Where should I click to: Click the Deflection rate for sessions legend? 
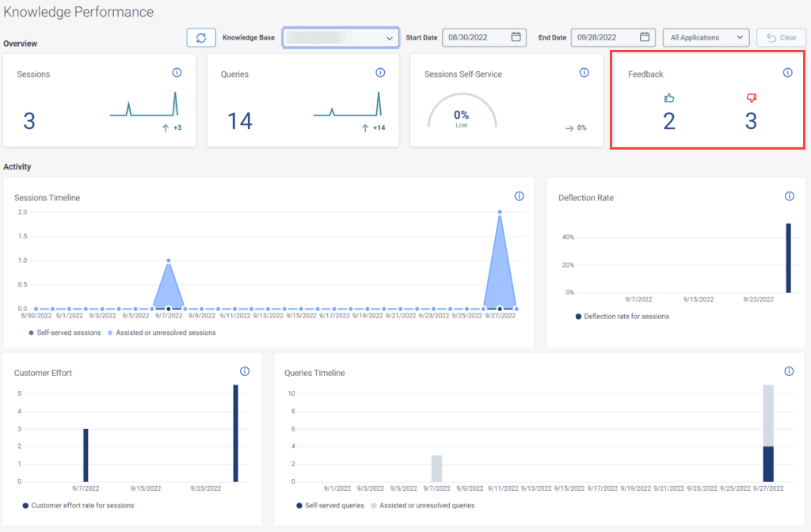click(x=626, y=317)
